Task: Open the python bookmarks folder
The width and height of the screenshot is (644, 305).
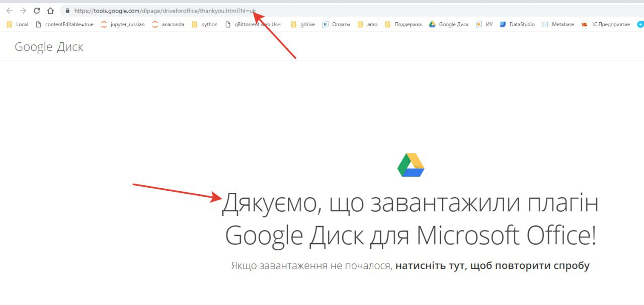Action: point(205,24)
